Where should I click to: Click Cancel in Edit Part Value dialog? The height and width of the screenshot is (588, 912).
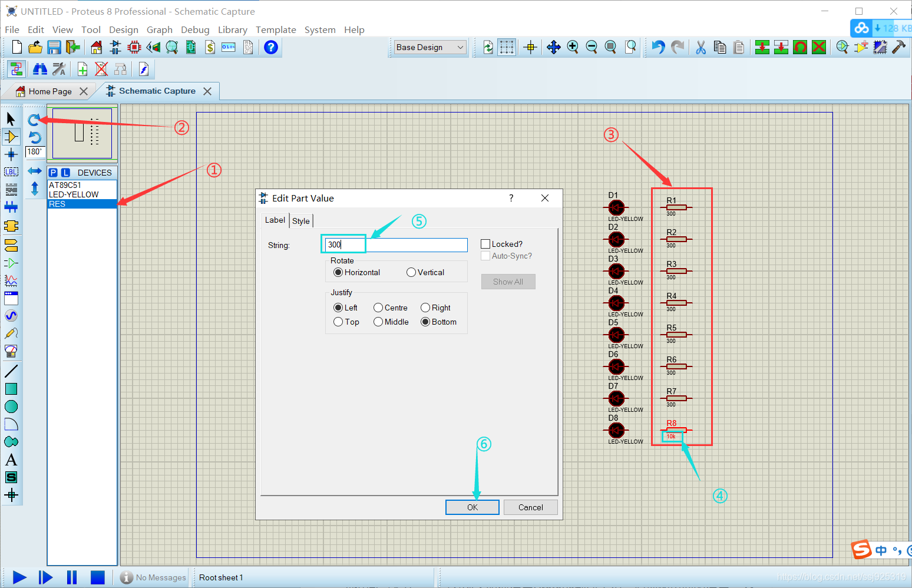click(x=531, y=507)
